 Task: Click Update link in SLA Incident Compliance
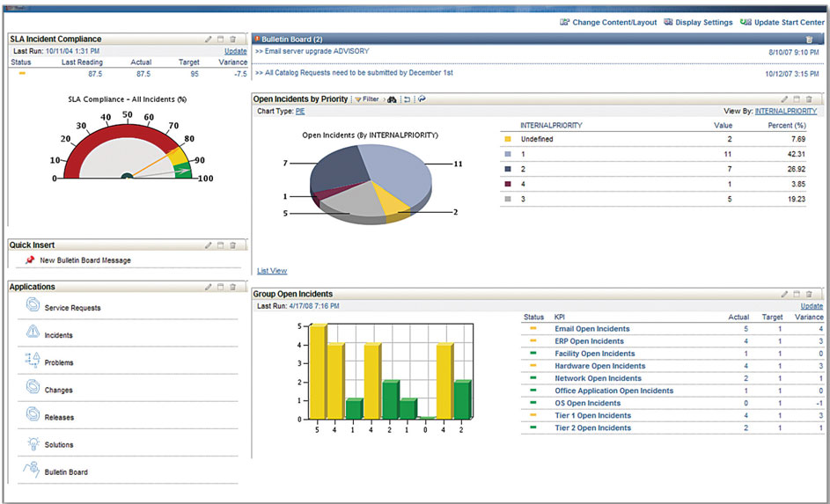pos(235,51)
